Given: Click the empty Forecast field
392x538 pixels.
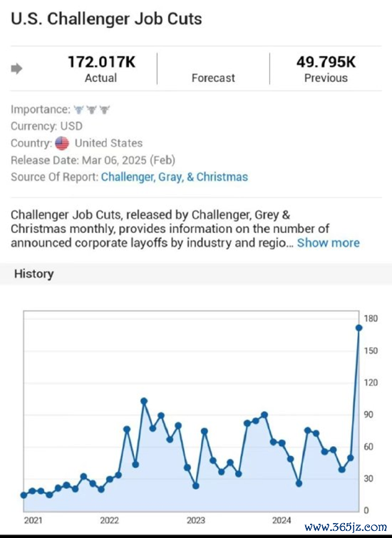Looking at the screenshot, I should click(213, 68).
